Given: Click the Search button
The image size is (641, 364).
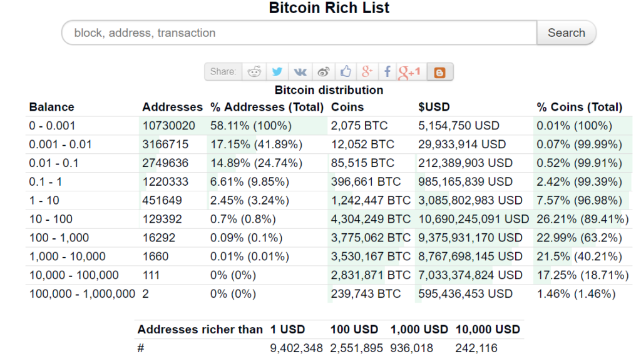Looking at the screenshot, I should (566, 33).
